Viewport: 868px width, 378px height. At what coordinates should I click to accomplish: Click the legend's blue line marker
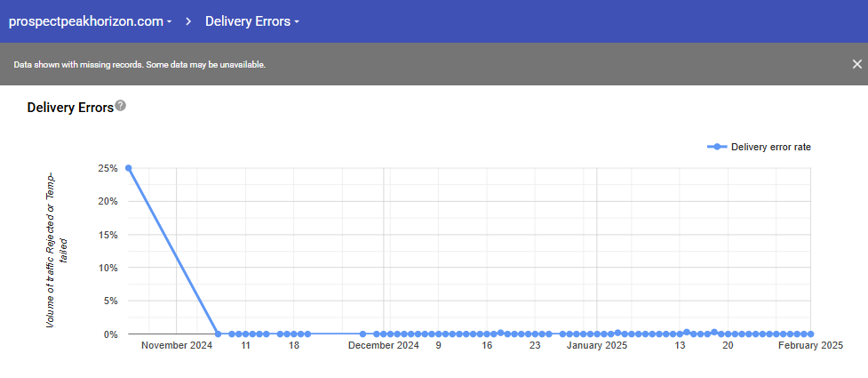(717, 147)
